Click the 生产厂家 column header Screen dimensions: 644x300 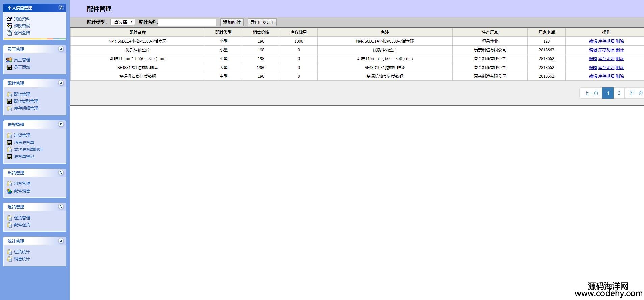[x=490, y=32]
